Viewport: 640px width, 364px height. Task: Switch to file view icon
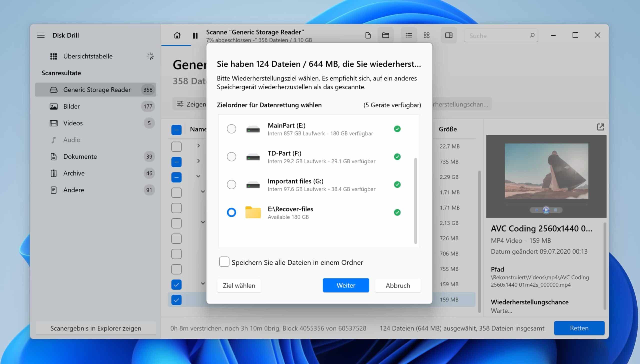pos(368,35)
